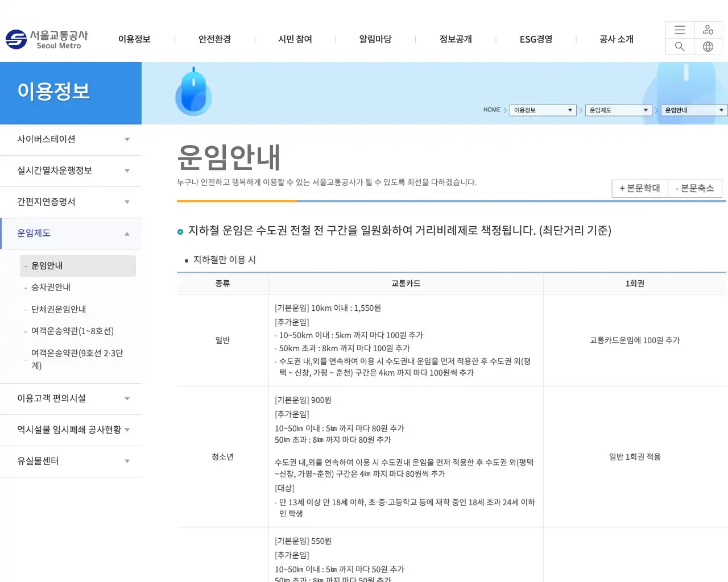
Task: Click HOME breadcrumb link
Action: [491, 110]
